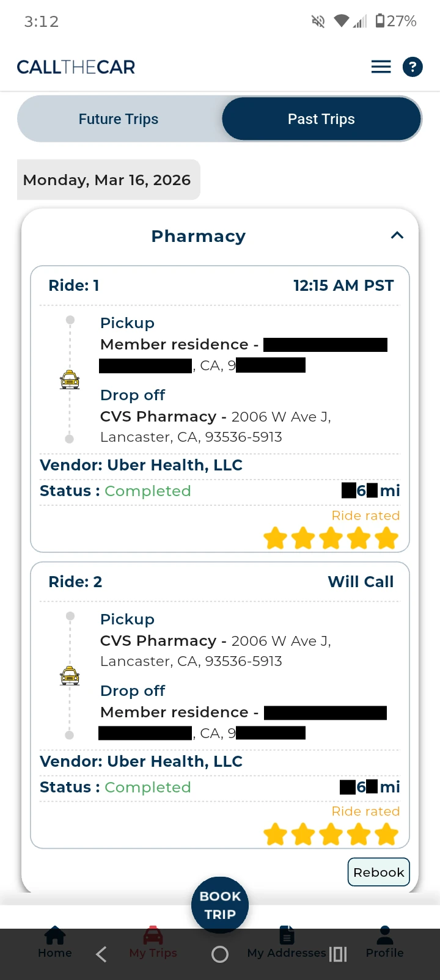Viewport: 440px width, 980px height.
Task: Select the Past Trips toggle
Action: click(321, 119)
